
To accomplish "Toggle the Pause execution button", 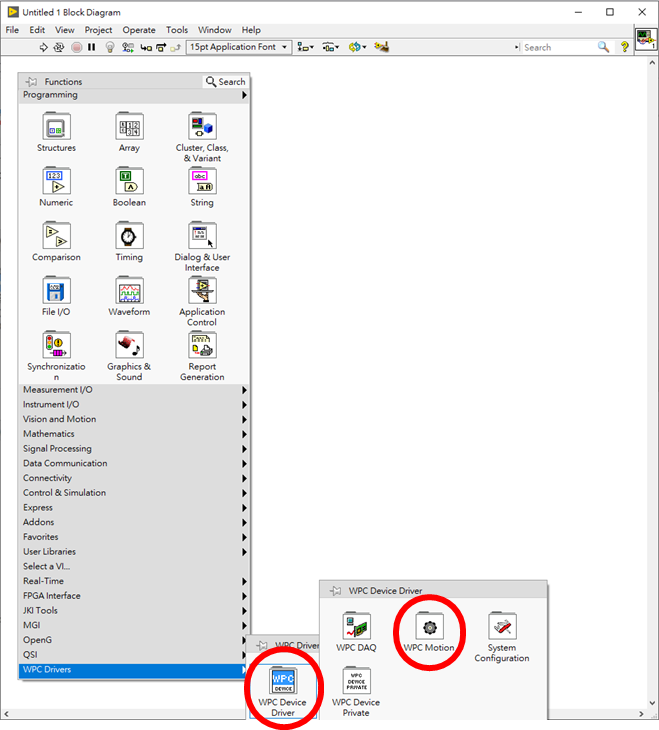I will click(92, 47).
